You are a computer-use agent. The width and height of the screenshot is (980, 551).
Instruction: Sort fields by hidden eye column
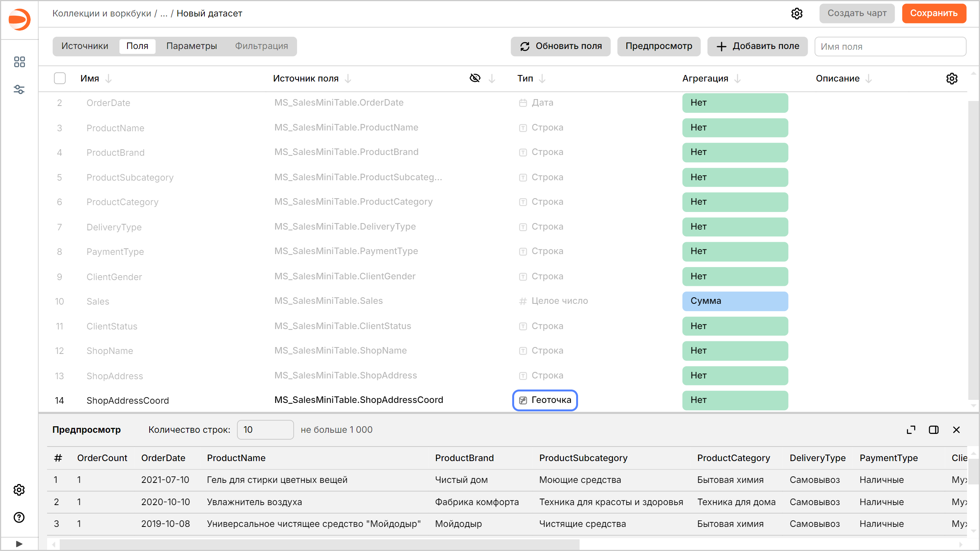click(x=475, y=78)
